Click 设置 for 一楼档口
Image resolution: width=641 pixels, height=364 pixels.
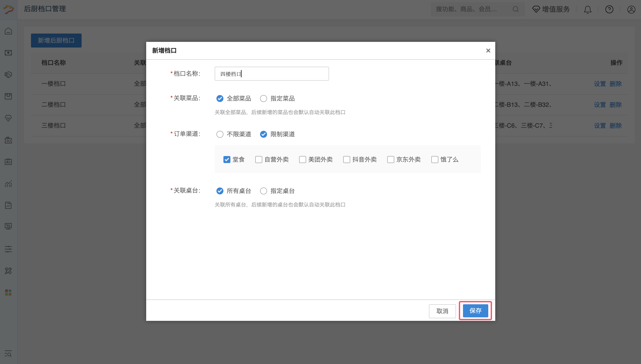(x=600, y=84)
